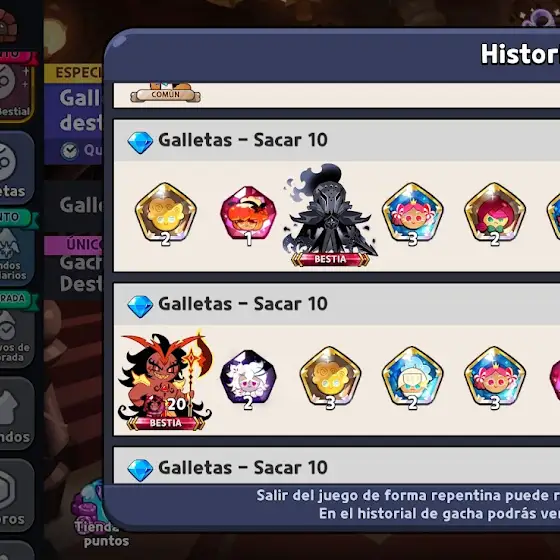Select the ESPECIAL gacha banner
Viewport: 560px width, 560px height.
[x=73, y=114]
